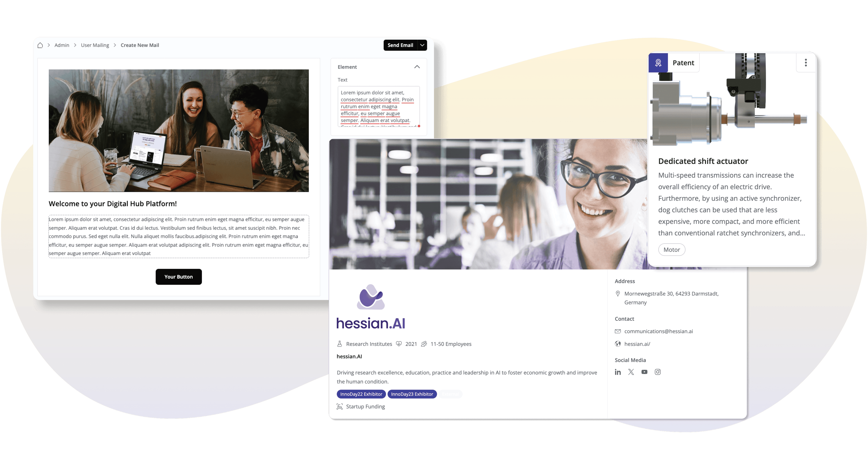Click the LinkedIn icon for hessian.AI

(618, 372)
